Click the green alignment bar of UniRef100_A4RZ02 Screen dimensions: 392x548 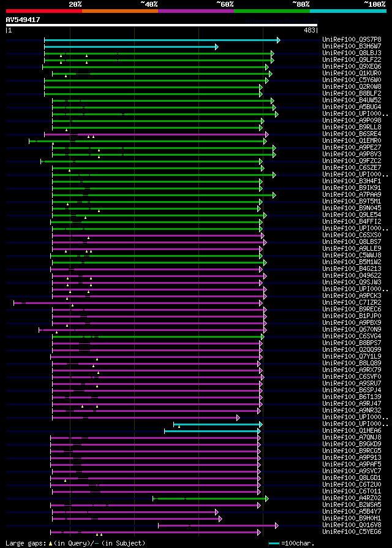click(x=211, y=498)
